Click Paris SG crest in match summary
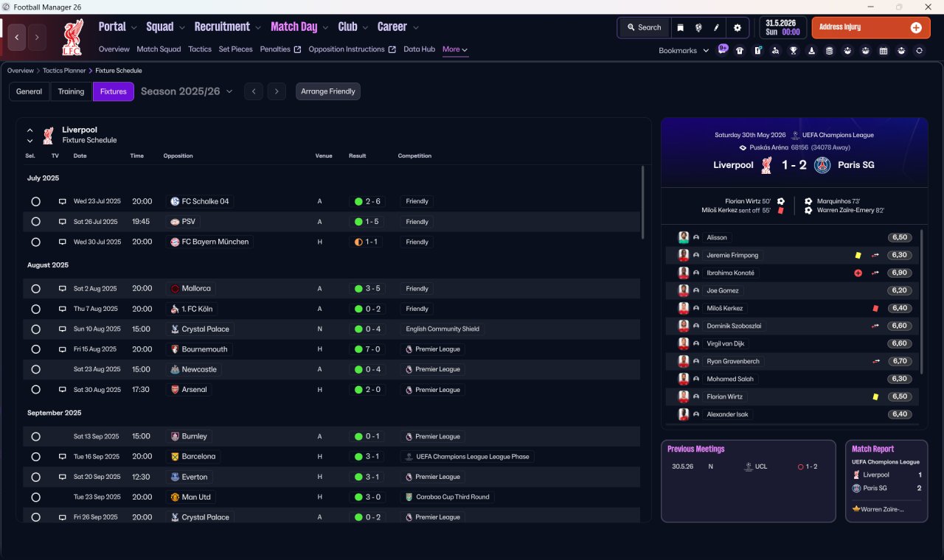This screenshot has height=560, width=944. pos(822,165)
